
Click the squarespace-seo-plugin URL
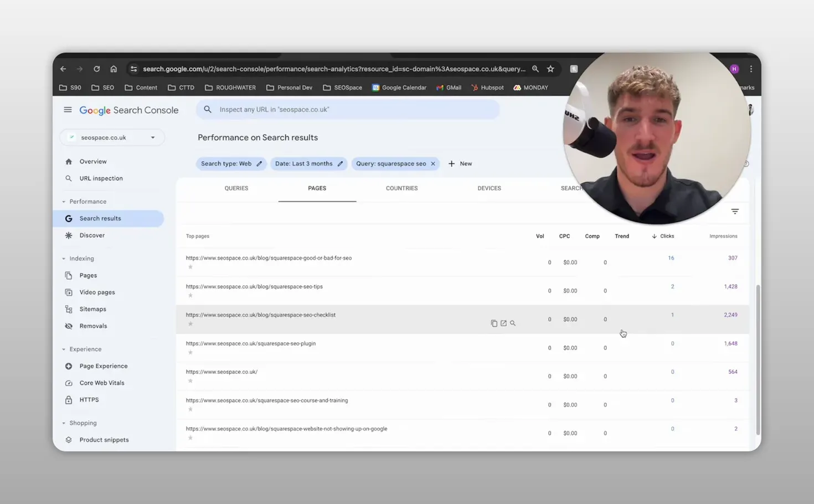click(x=250, y=343)
